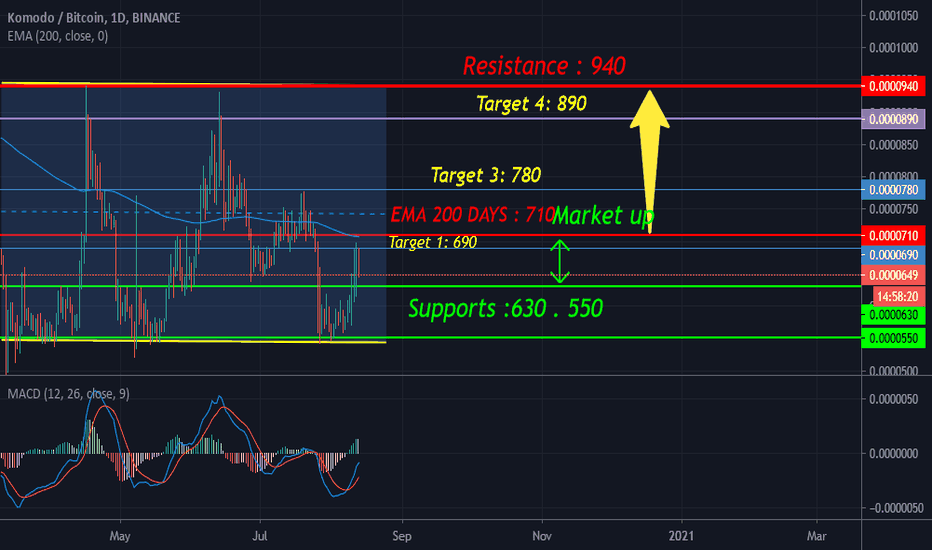
Task: Click the purple 0.0000890 price label
Action: [x=893, y=119]
